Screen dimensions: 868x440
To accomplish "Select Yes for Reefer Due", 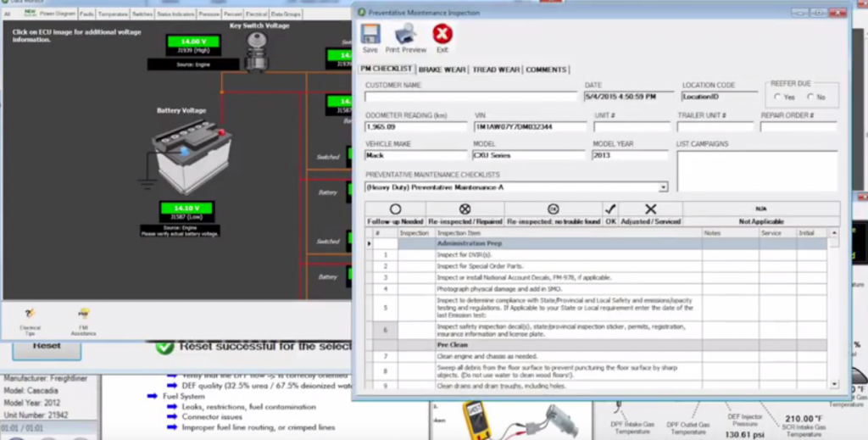I will click(778, 97).
